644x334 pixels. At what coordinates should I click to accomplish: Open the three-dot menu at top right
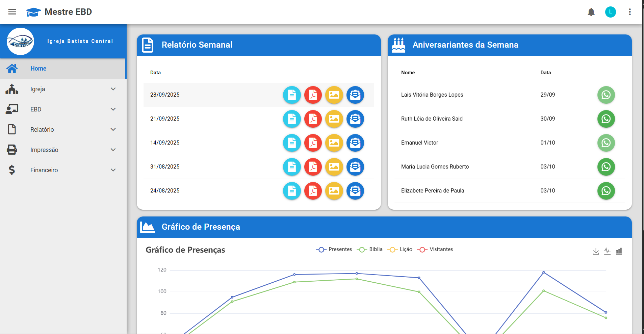tap(629, 12)
